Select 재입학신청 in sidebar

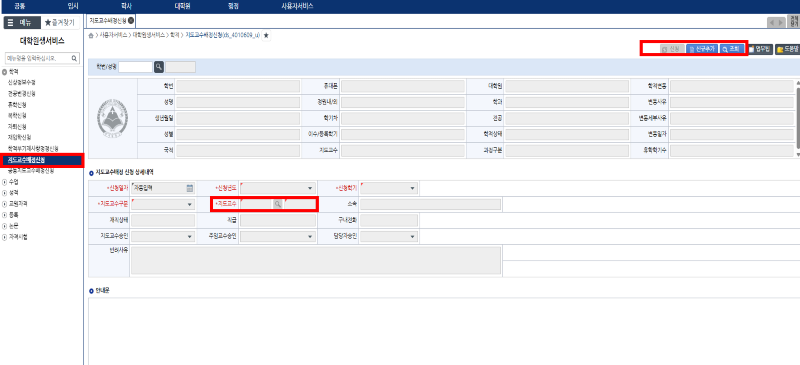[19, 137]
